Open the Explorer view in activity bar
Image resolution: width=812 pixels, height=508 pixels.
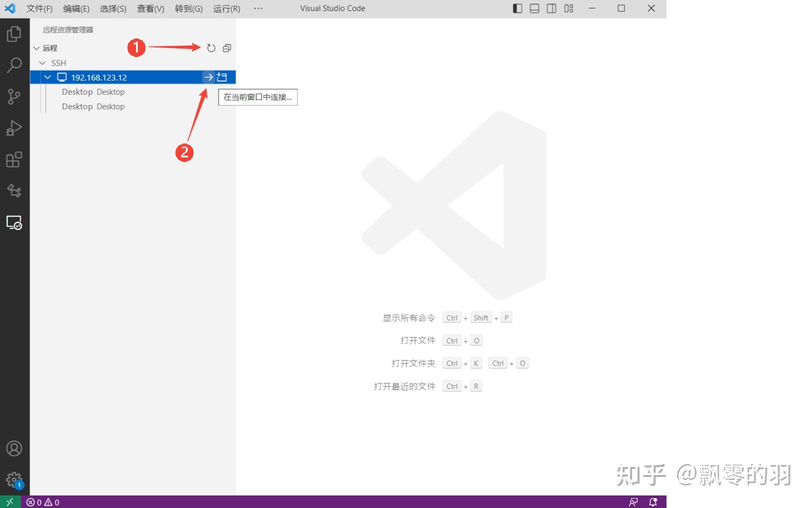[x=14, y=34]
